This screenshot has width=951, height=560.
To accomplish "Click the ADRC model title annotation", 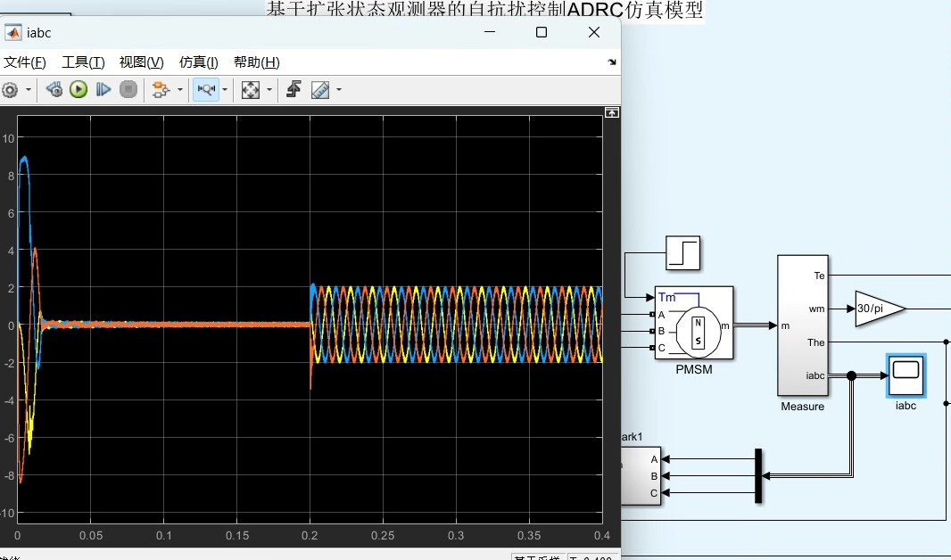I will coord(485,10).
